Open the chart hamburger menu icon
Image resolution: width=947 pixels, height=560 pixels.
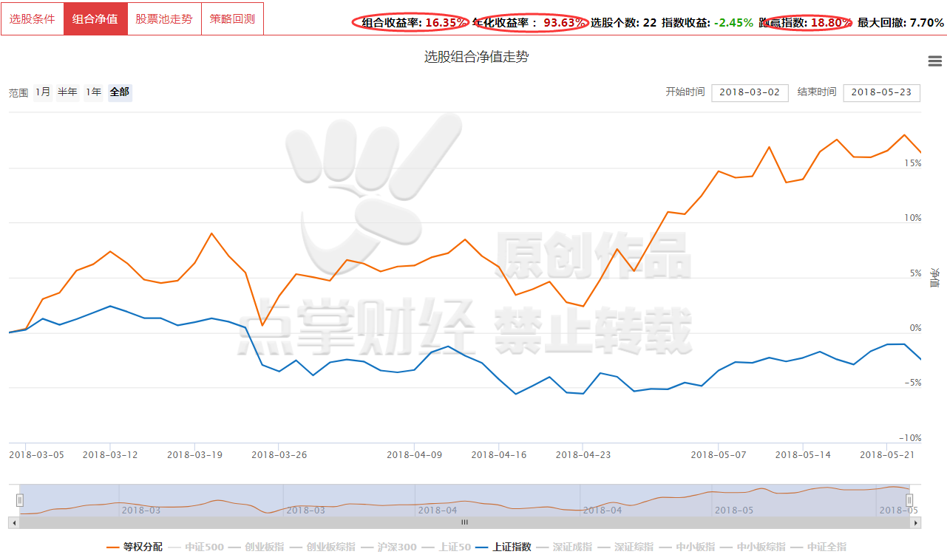tap(934, 61)
